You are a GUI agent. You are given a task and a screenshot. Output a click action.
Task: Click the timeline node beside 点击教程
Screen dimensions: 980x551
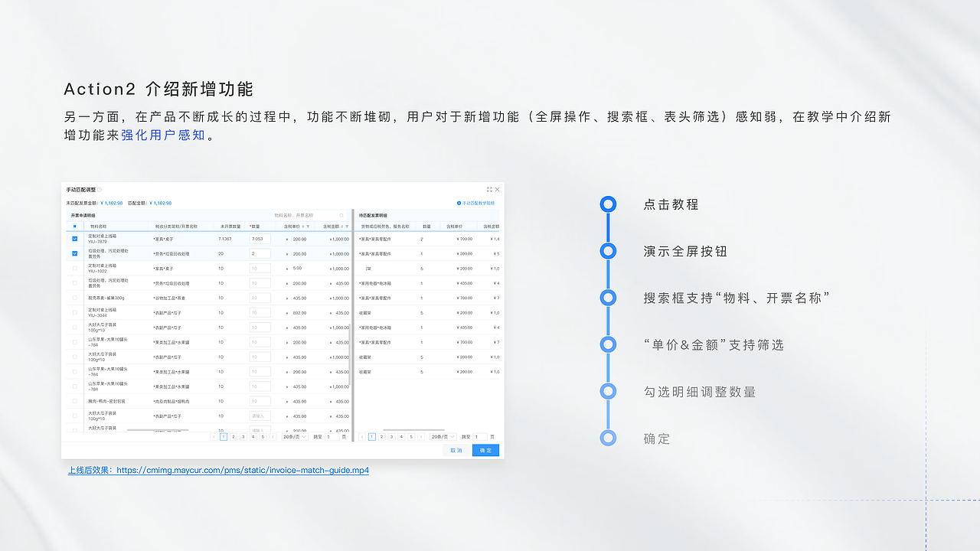click(608, 204)
